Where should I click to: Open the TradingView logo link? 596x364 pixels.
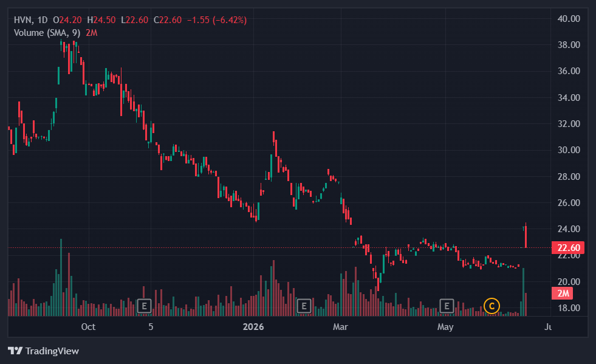[43, 351]
